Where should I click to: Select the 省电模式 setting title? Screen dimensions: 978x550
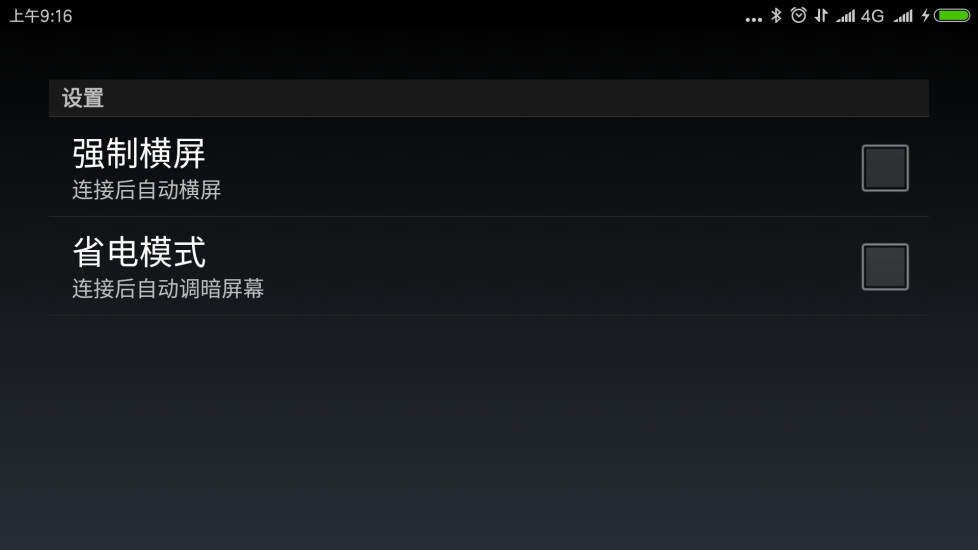click(138, 252)
